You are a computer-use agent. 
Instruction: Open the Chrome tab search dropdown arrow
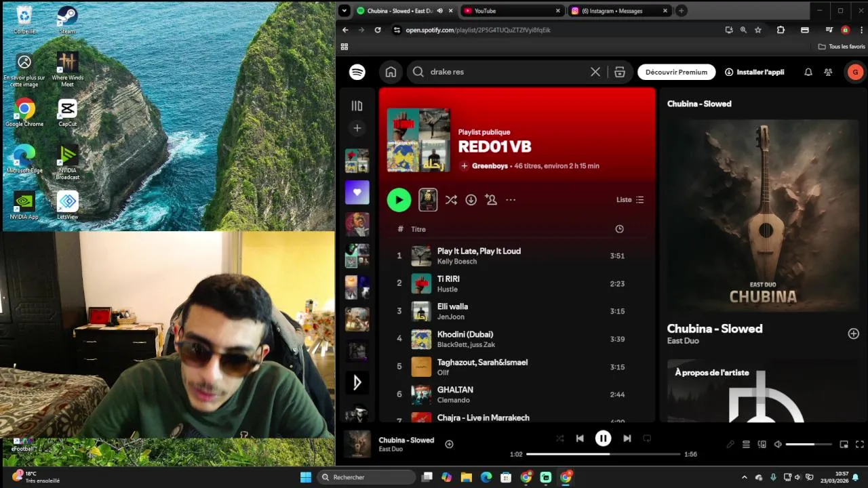[344, 11]
